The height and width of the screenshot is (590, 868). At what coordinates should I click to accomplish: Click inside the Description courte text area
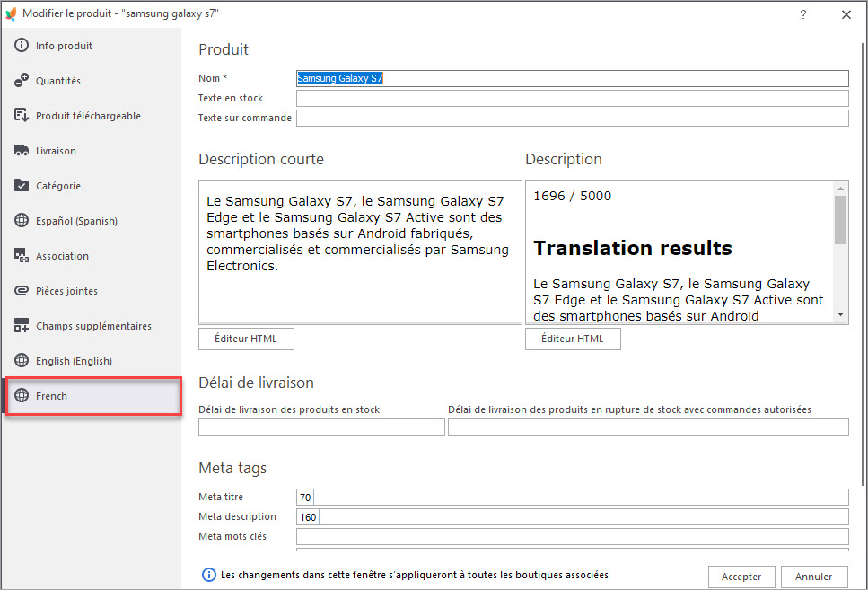[360, 252]
